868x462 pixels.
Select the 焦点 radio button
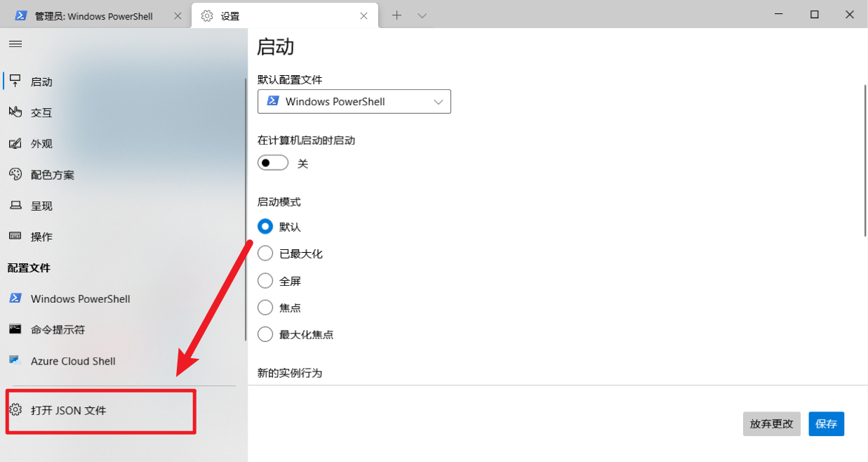(x=265, y=308)
